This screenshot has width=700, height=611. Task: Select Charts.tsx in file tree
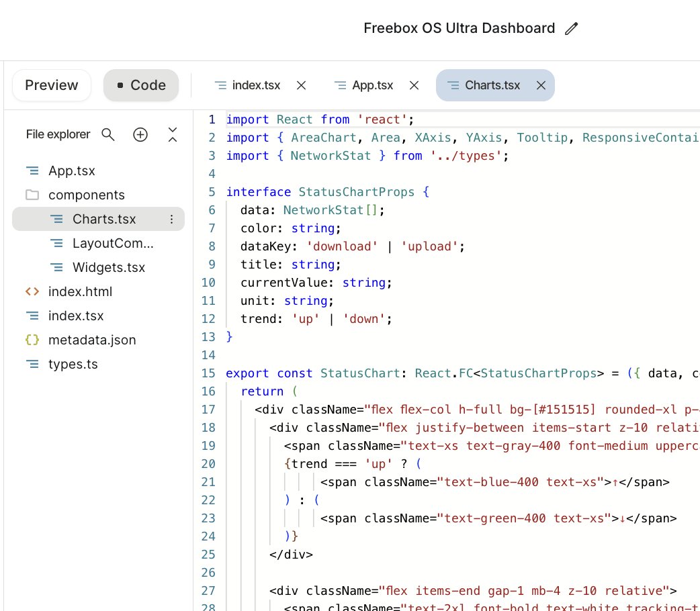pyautogui.click(x=98, y=219)
